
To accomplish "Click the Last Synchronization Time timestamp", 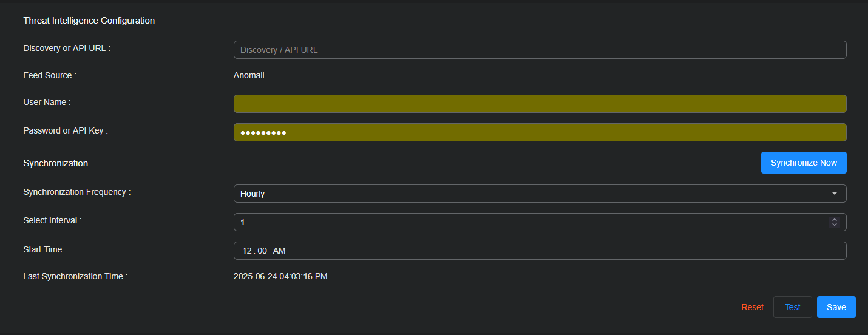I will click(x=280, y=277).
